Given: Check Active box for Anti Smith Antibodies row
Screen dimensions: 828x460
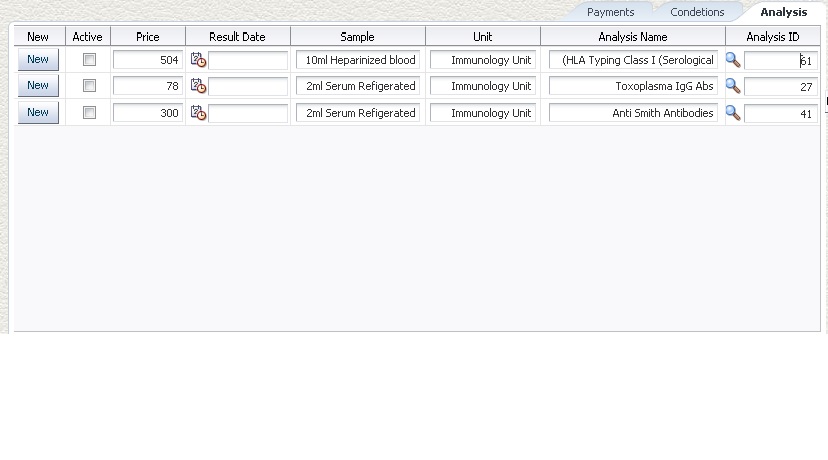Looking at the screenshot, I should [x=89, y=113].
